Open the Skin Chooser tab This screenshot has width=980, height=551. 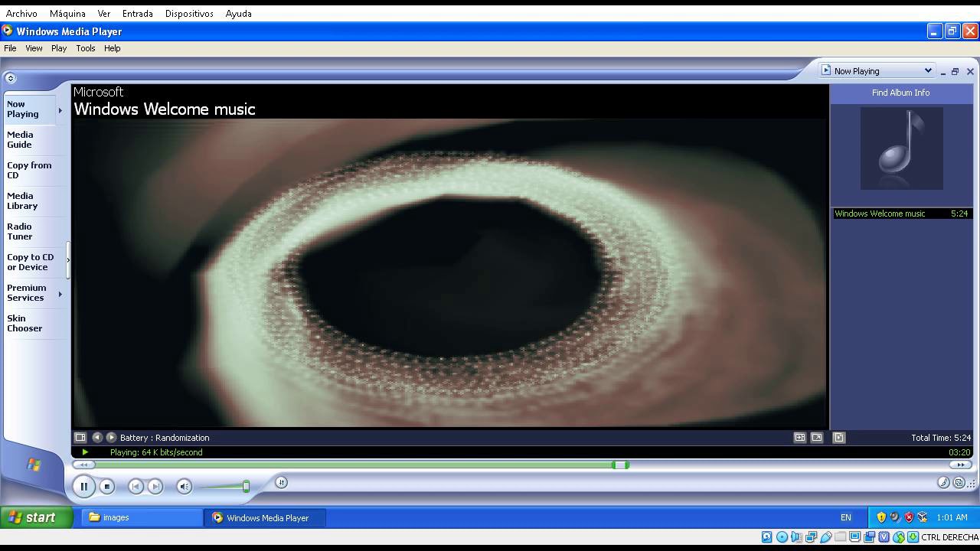(29, 323)
